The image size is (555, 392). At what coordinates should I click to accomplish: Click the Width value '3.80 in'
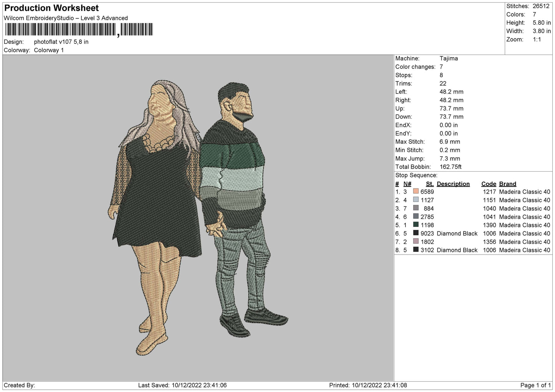(x=542, y=31)
